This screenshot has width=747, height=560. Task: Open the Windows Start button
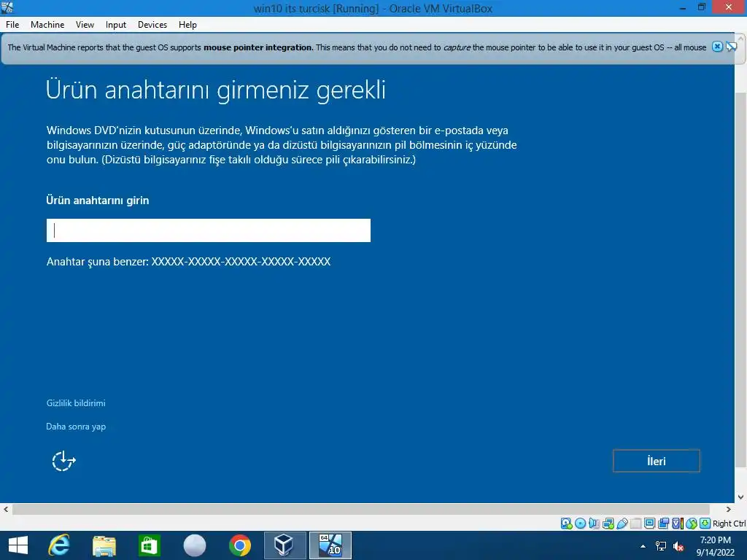[18, 545]
